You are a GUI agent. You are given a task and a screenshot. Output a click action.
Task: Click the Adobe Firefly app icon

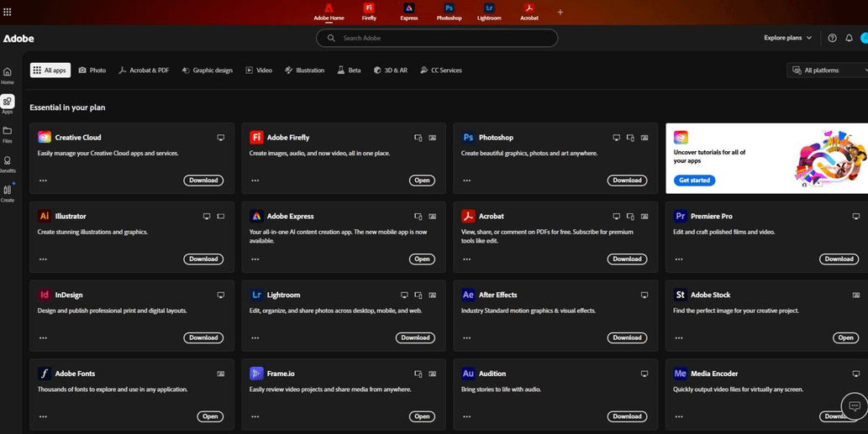[x=256, y=137]
